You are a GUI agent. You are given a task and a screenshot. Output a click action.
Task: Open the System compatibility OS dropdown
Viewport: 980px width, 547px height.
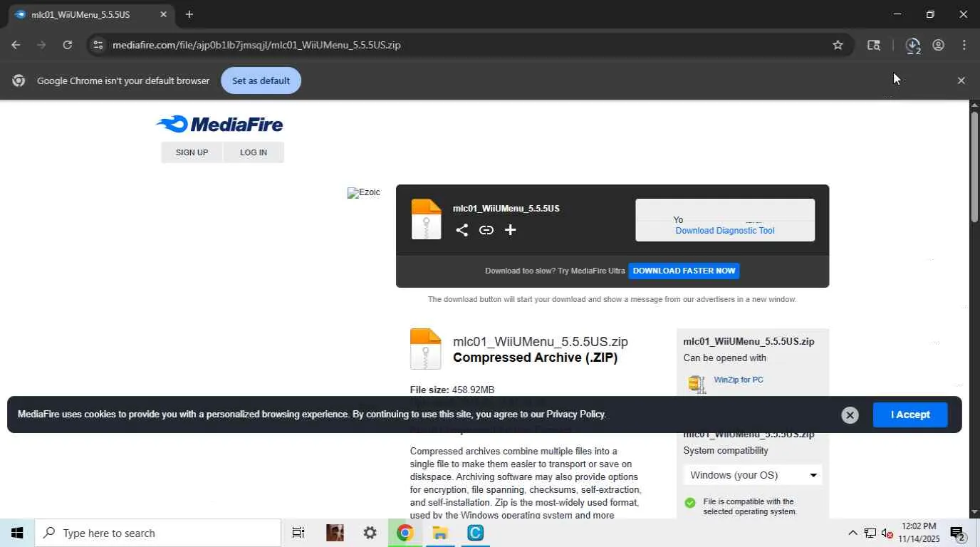coord(753,475)
